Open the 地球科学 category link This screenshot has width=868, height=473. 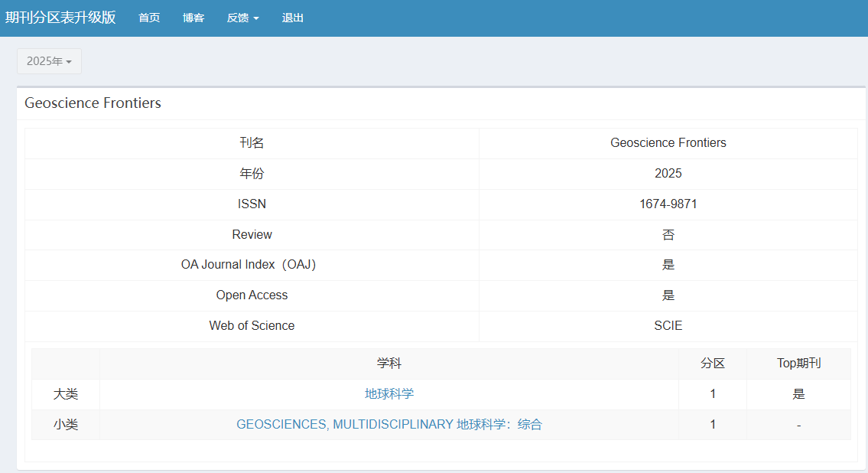tap(389, 394)
